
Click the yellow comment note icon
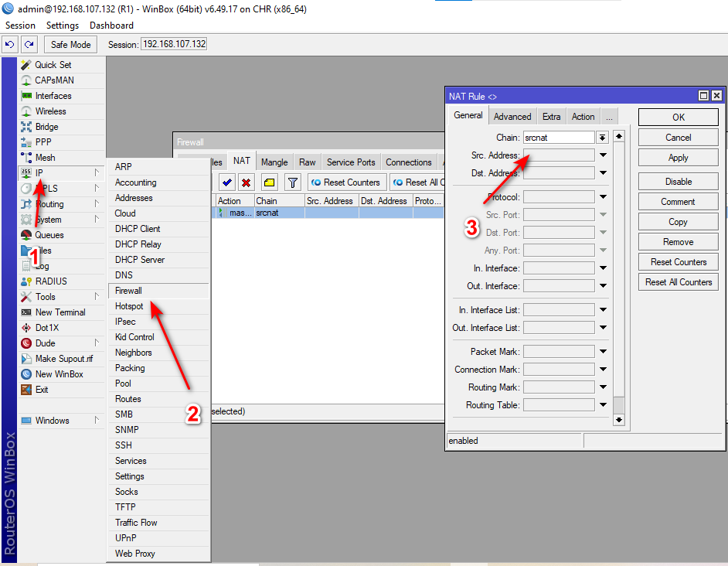pyautogui.click(x=269, y=182)
